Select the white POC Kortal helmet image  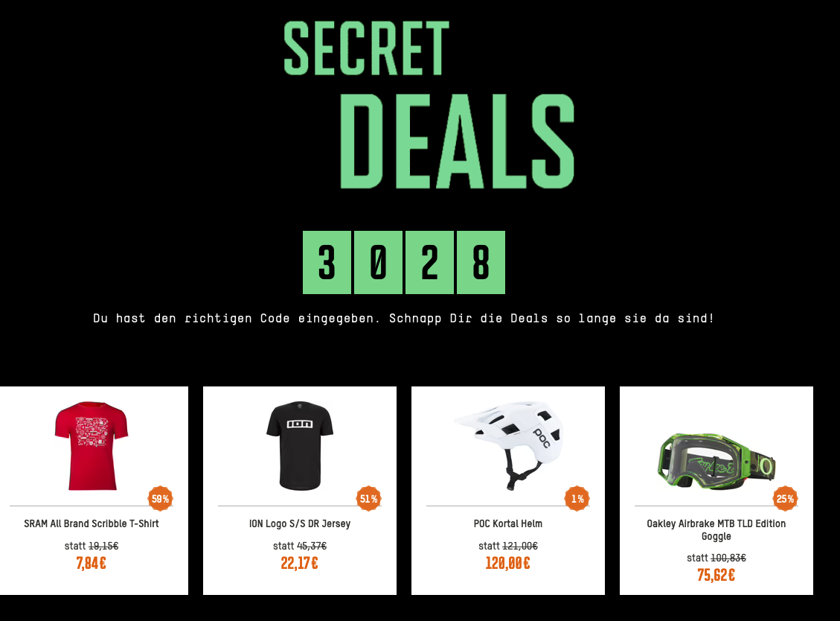point(508,446)
